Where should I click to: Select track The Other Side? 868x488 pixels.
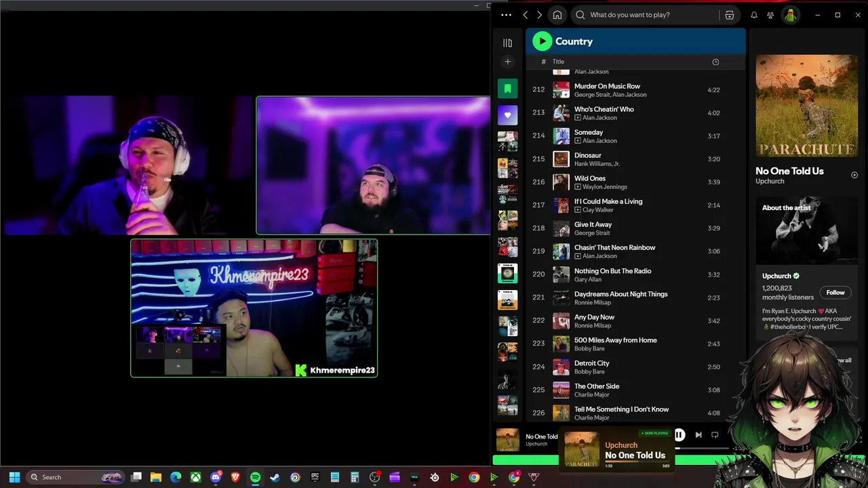click(x=635, y=389)
